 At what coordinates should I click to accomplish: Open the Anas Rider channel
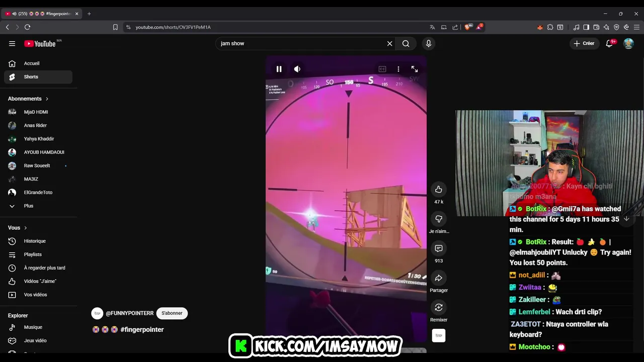pos(38,125)
